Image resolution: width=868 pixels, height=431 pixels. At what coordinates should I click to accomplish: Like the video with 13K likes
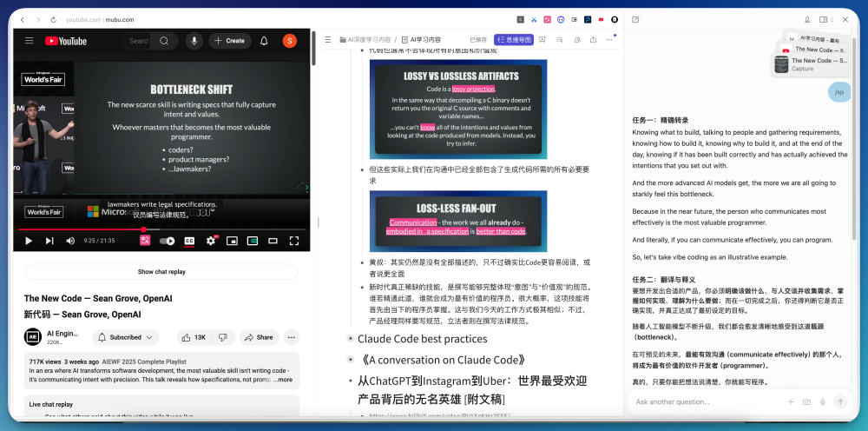tap(194, 337)
